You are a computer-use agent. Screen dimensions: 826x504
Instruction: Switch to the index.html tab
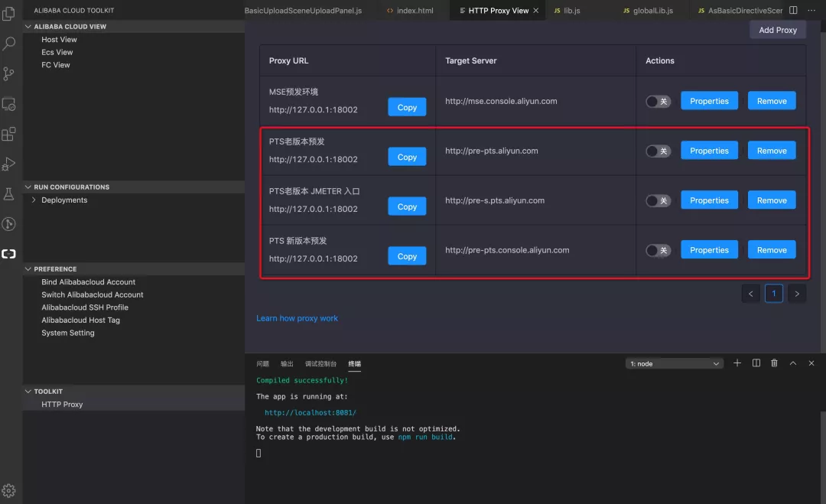coord(411,11)
